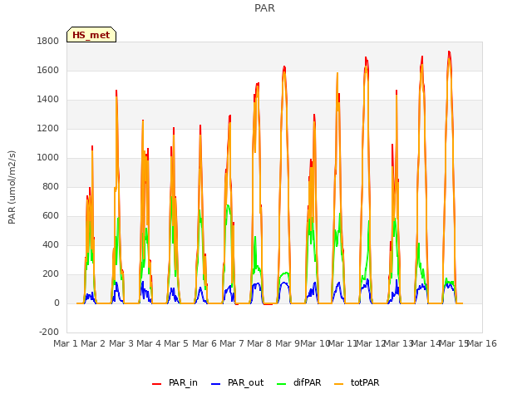Click the Mar 3 x-axis label
The width and height of the screenshot is (532, 399).
click(x=121, y=343)
